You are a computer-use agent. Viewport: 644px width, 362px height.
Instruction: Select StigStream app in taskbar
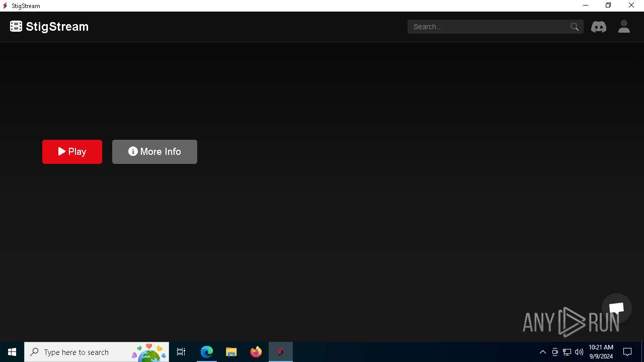coord(281,352)
